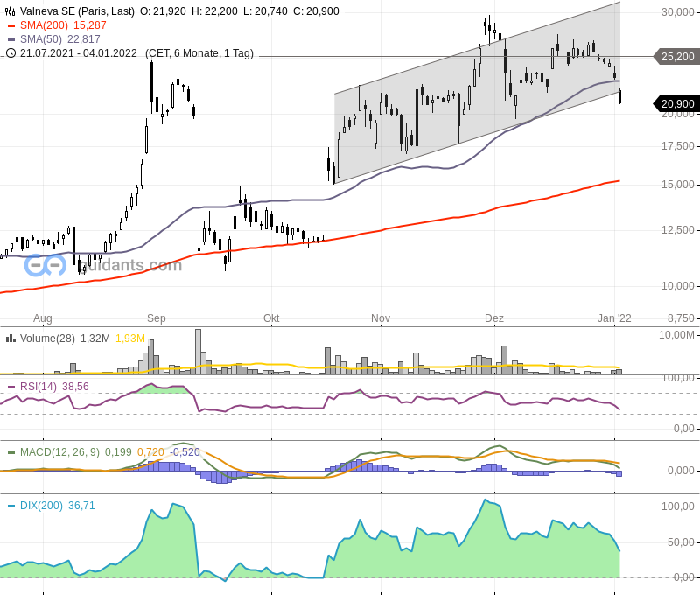Click the green MACD legend color marker
Viewport: 700px width, 595px height.
pyautogui.click(x=11, y=452)
